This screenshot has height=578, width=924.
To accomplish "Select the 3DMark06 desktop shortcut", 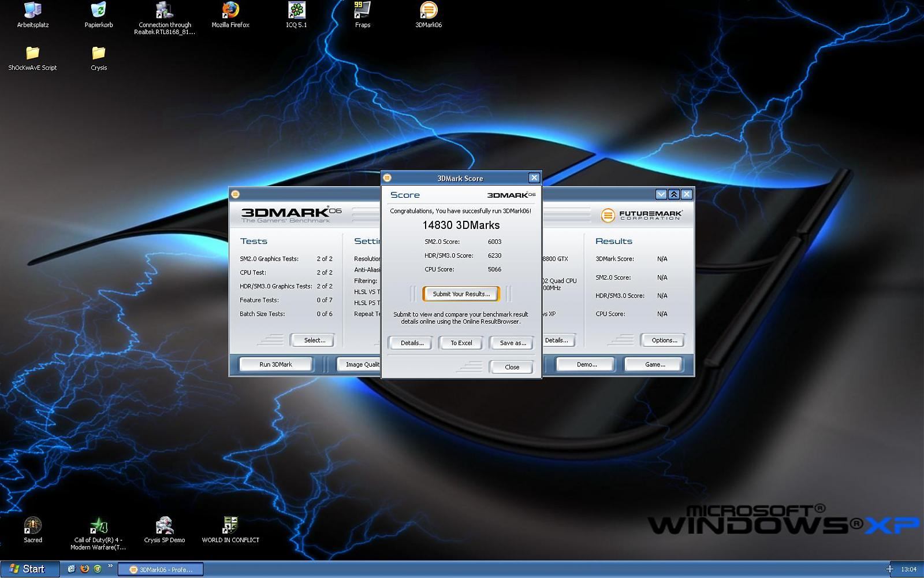I will [428, 10].
